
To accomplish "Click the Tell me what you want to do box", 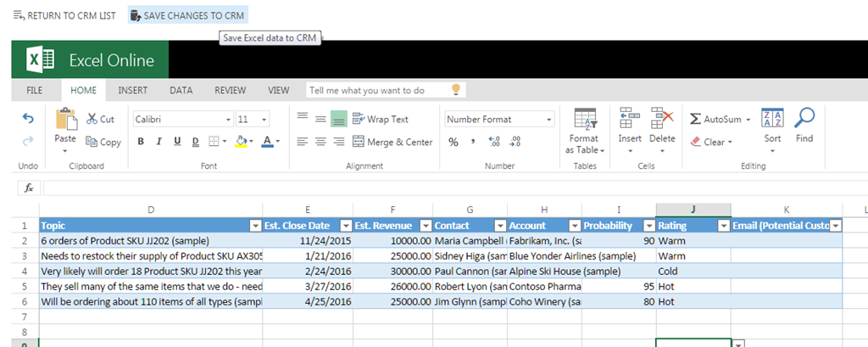I will click(386, 90).
